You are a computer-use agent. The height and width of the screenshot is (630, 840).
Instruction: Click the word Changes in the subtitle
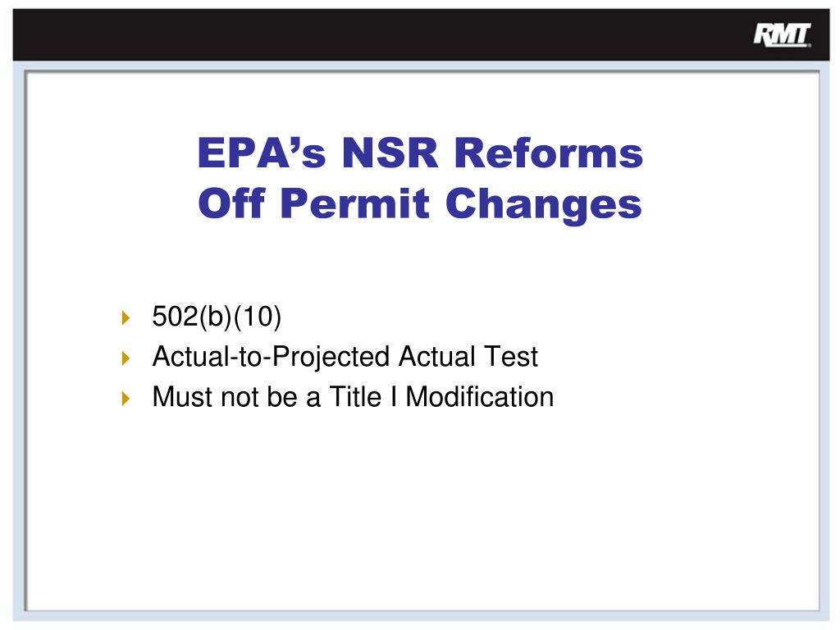click(544, 204)
